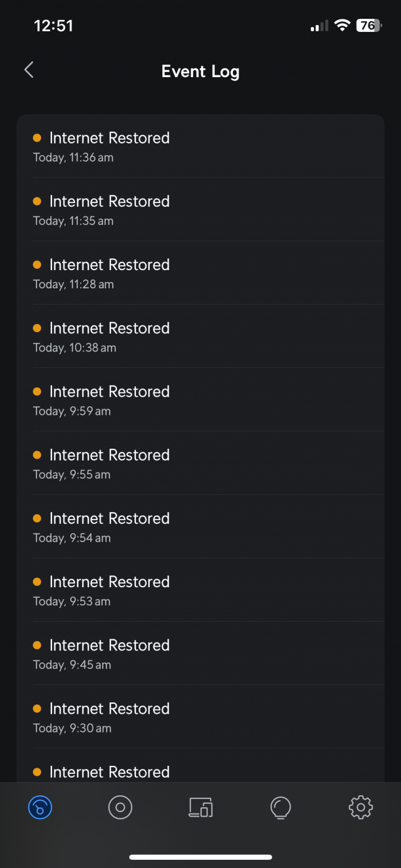Tap the Wi-Fi status icon
The image size is (401, 868).
(342, 26)
